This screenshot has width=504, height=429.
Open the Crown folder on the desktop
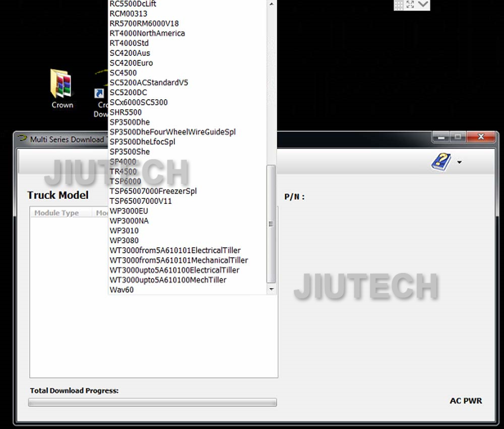pyautogui.click(x=61, y=85)
